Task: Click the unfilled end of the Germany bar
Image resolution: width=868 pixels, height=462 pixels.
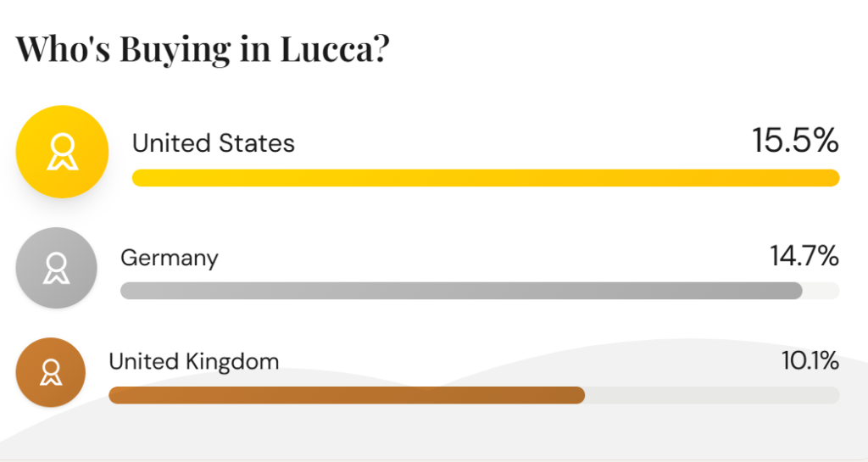Action: (x=821, y=291)
